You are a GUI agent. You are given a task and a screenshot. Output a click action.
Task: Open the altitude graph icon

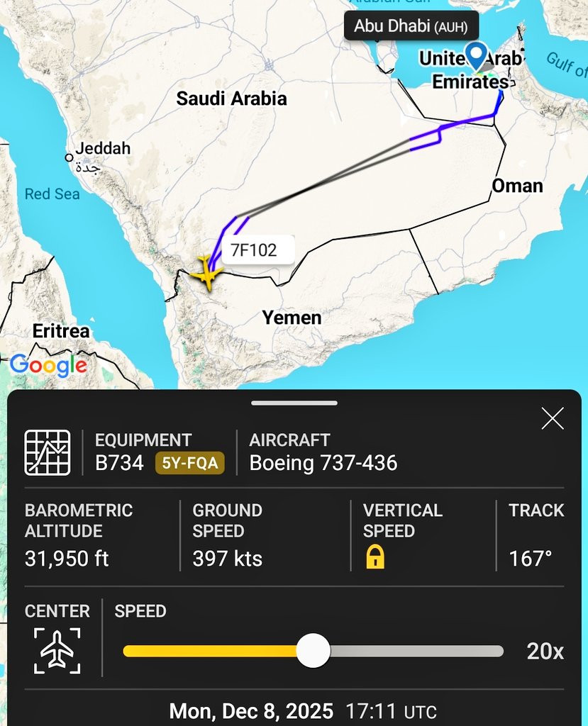(x=48, y=452)
